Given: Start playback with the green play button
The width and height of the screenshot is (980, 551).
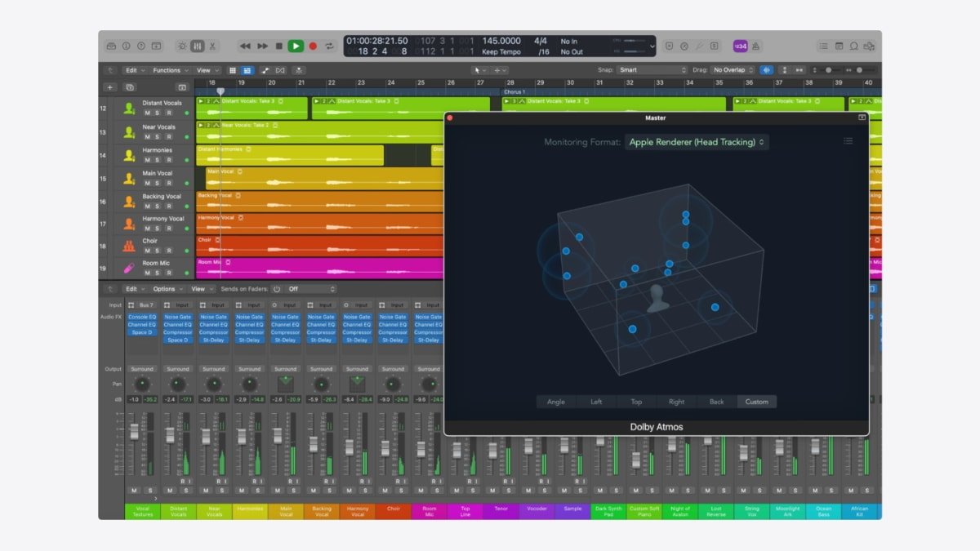Looking at the screenshot, I should (296, 47).
